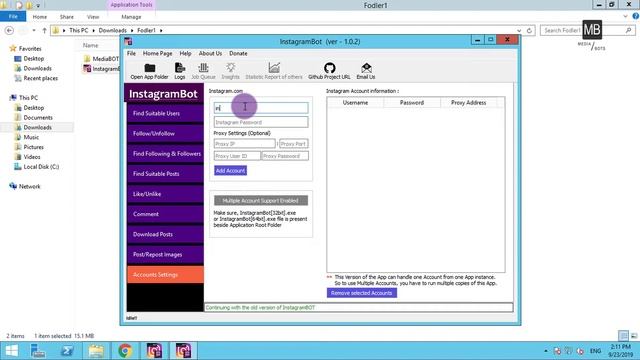Click the Password column header
The image size is (640, 360).
(x=412, y=103)
